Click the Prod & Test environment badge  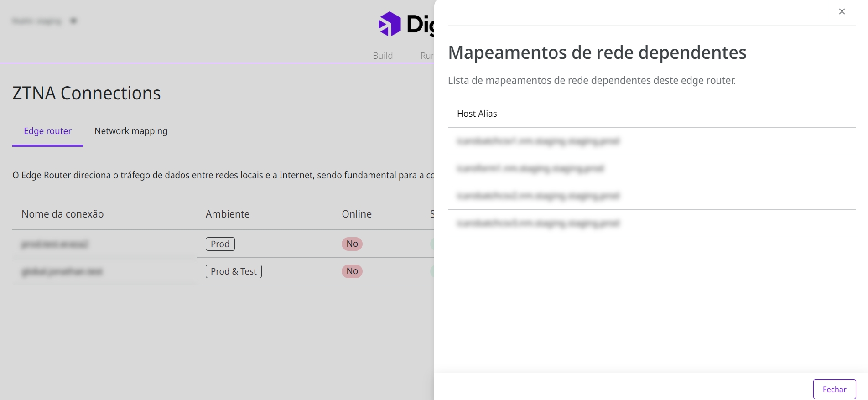click(x=234, y=271)
